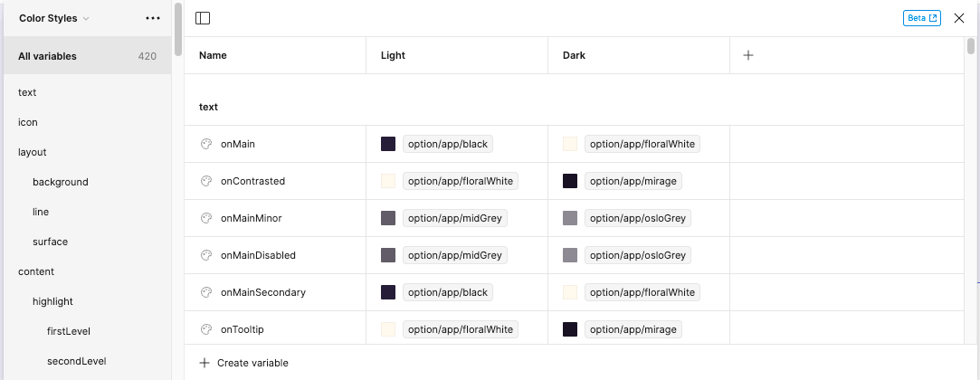This screenshot has height=380, width=980.
Task: Click the palette icon beside onMainMinor
Action: click(205, 218)
